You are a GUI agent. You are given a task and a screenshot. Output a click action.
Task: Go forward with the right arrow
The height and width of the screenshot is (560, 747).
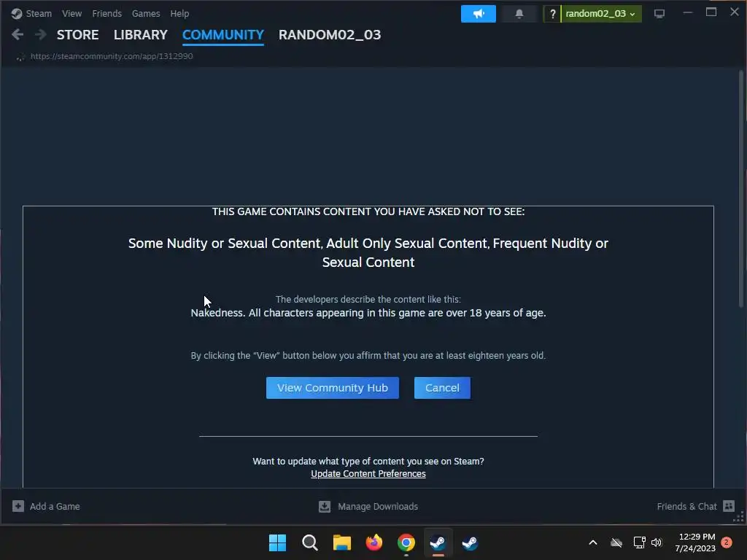point(41,34)
